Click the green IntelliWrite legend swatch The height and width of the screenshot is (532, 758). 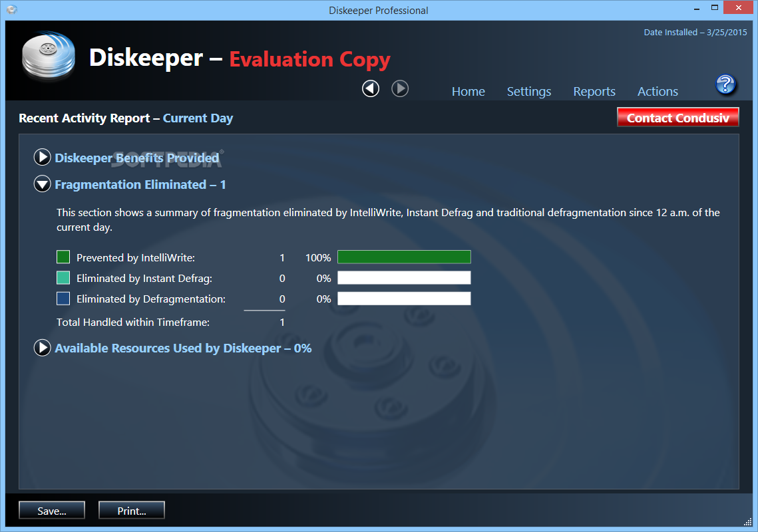[x=63, y=257]
